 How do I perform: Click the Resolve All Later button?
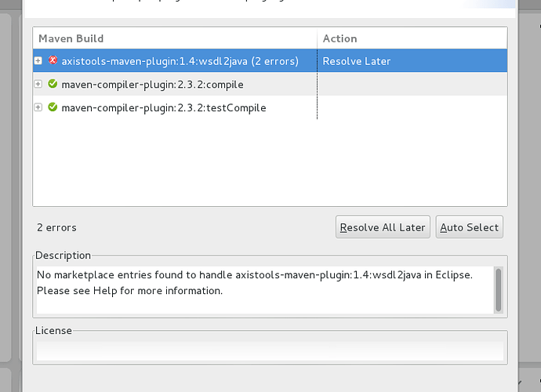pos(383,227)
